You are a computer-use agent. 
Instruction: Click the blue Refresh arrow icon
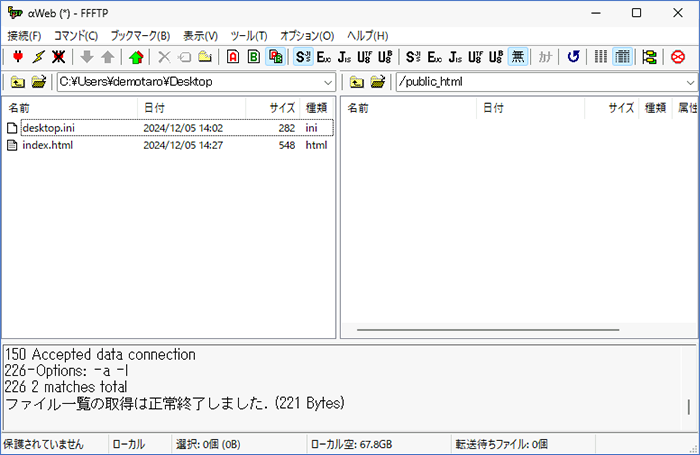pos(573,57)
